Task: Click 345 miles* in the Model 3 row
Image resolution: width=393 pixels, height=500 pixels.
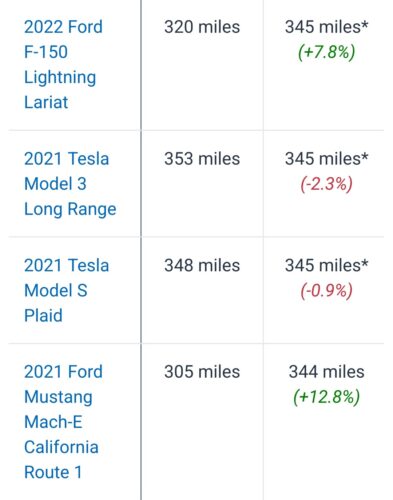Action: tap(327, 159)
